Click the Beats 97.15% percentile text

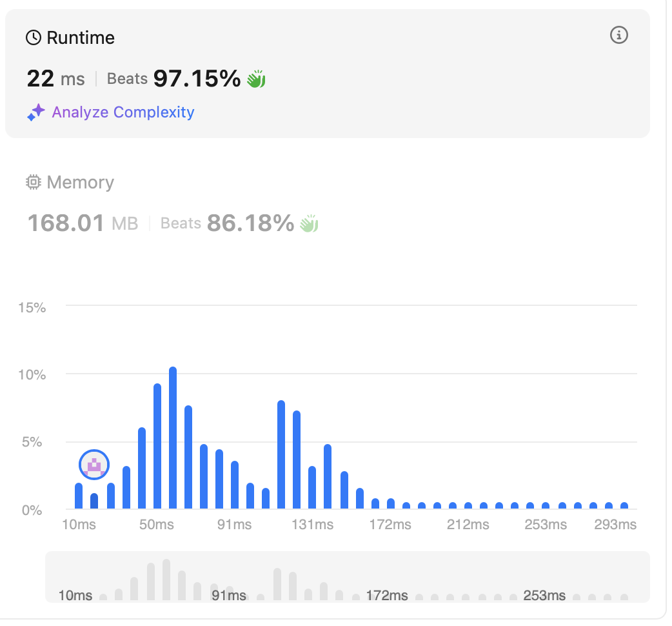(173, 79)
